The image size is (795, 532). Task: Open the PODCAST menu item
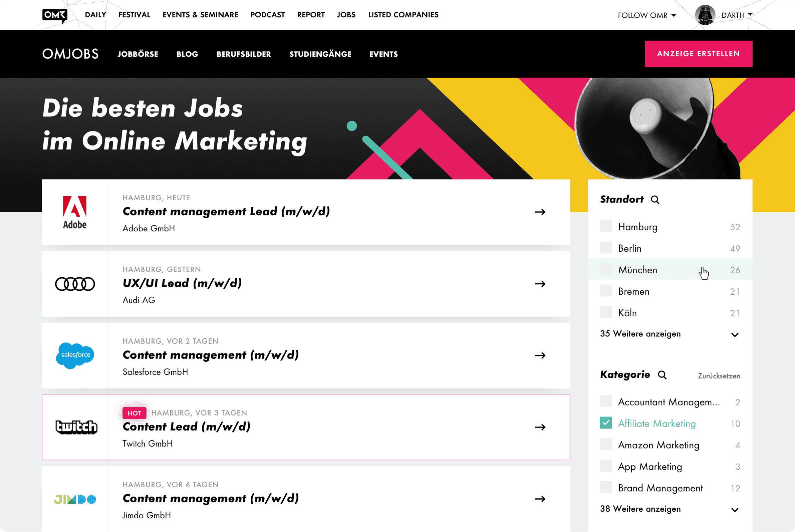click(267, 15)
